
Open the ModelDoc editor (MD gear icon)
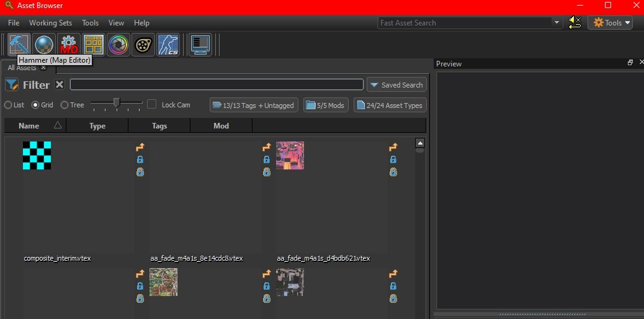click(x=69, y=45)
